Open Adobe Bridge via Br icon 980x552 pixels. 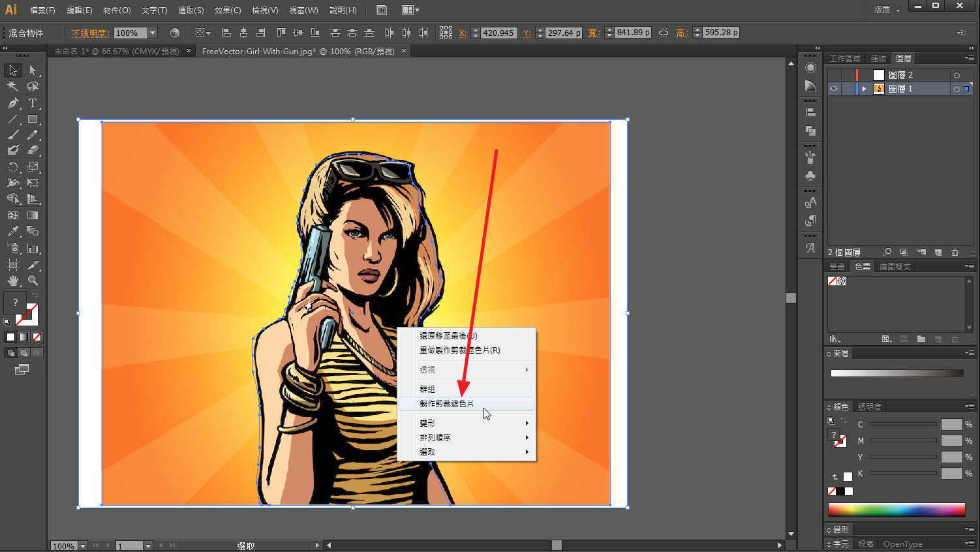click(x=382, y=10)
